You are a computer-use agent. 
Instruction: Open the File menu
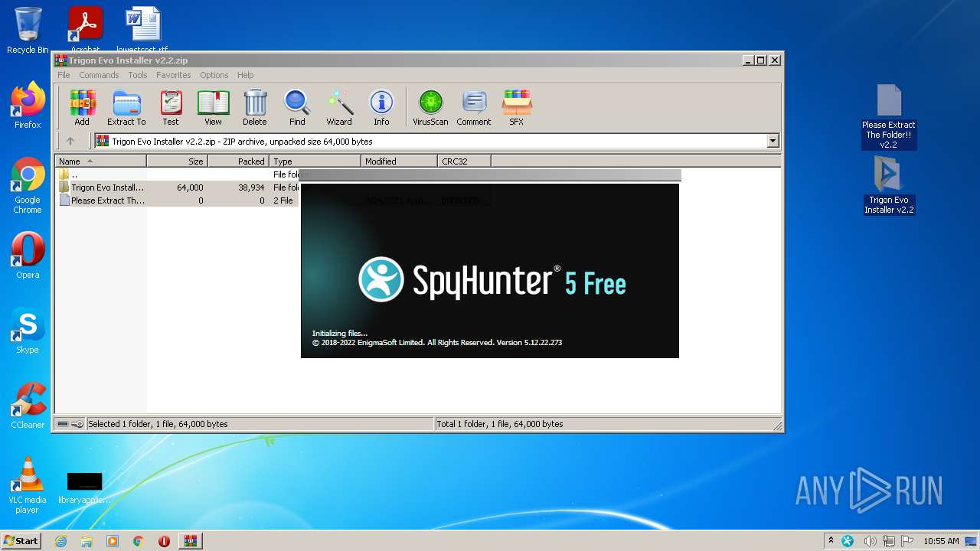(64, 75)
